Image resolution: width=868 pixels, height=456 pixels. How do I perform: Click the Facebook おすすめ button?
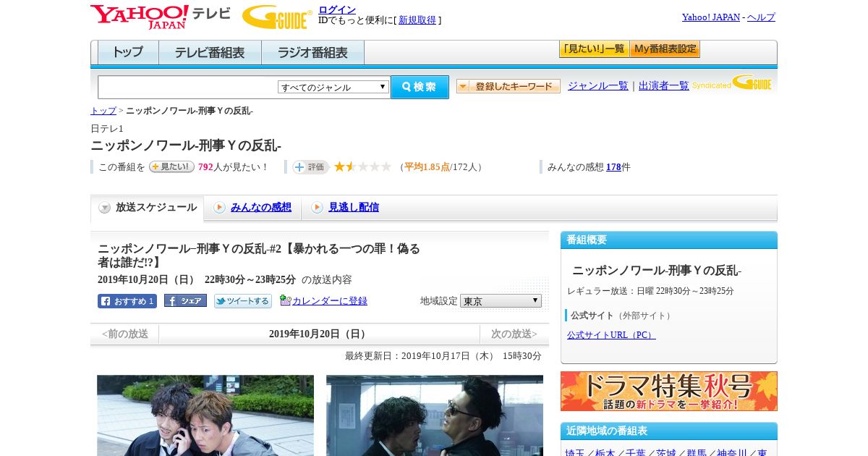(127, 300)
